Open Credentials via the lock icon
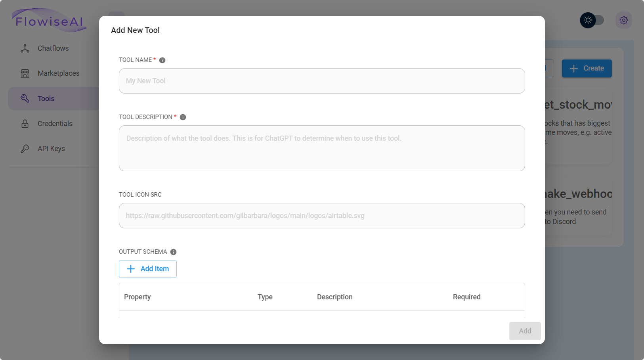 pos(25,123)
